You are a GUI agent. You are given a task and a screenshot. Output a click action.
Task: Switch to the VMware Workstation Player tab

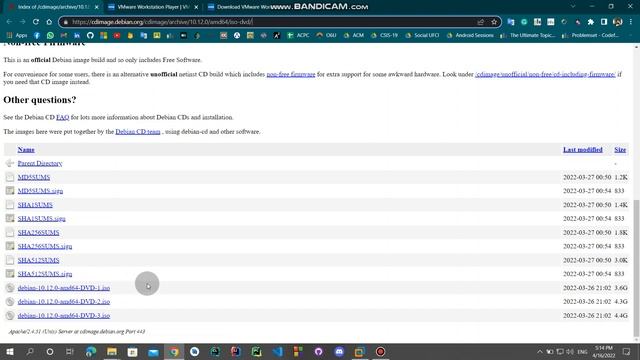coord(153,7)
